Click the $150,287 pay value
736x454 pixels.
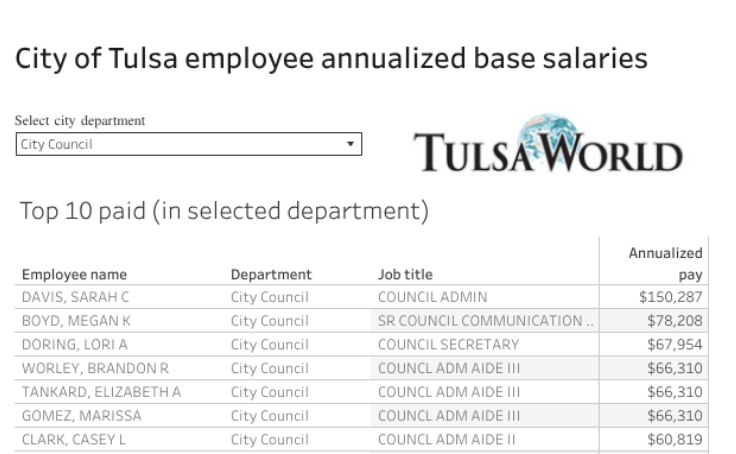pos(670,297)
